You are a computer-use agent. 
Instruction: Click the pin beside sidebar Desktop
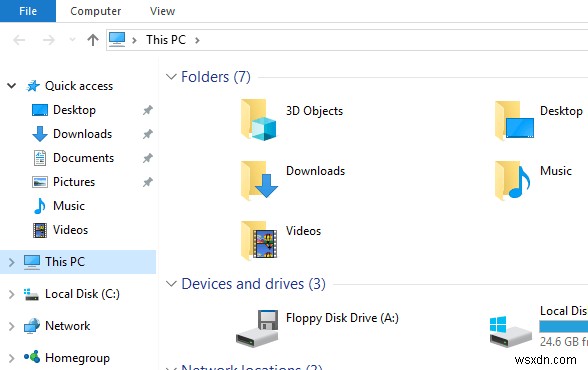[147, 110]
